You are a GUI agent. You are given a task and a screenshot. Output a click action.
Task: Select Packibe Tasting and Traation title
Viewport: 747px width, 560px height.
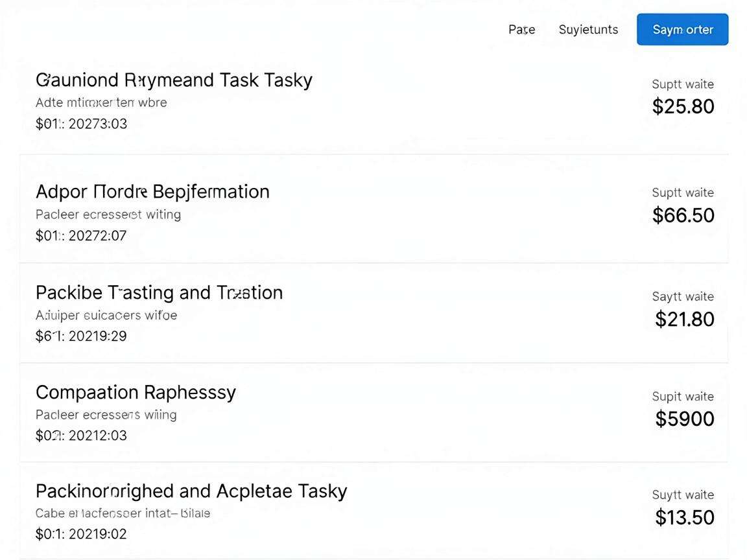coord(159,292)
